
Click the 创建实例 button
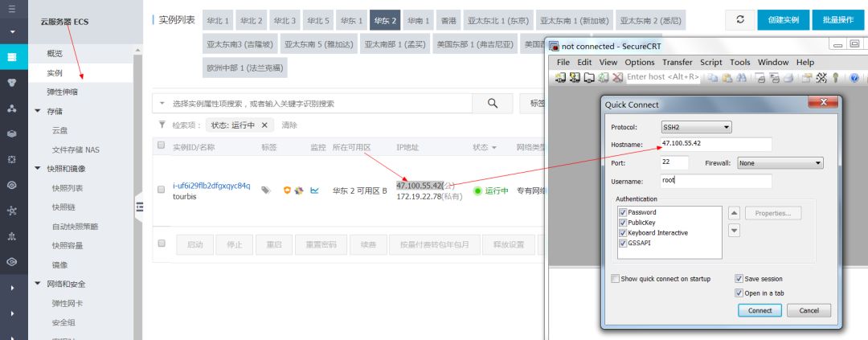(784, 20)
